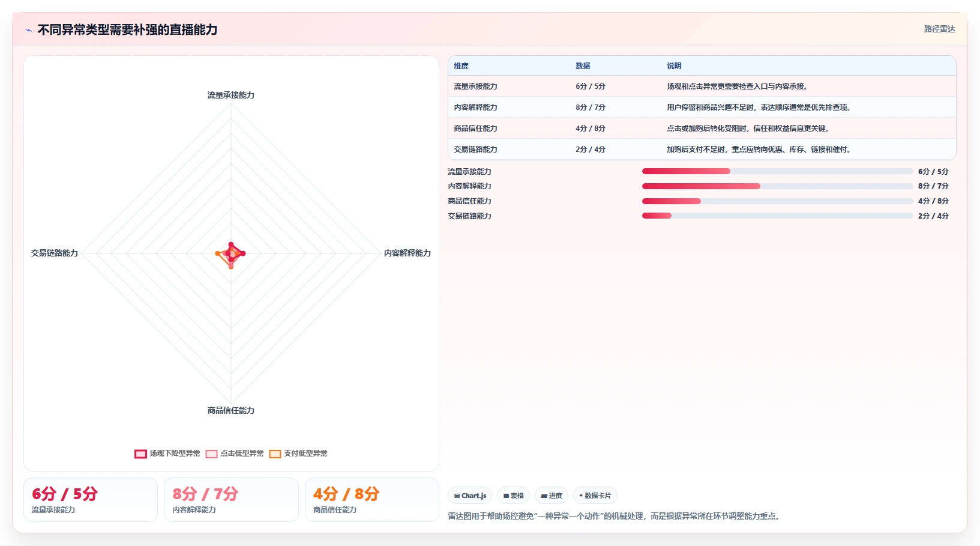This screenshot has width=980, height=546.
Task: Open the 4分 / 8分 商品信任能力 card
Action: [372, 500]
